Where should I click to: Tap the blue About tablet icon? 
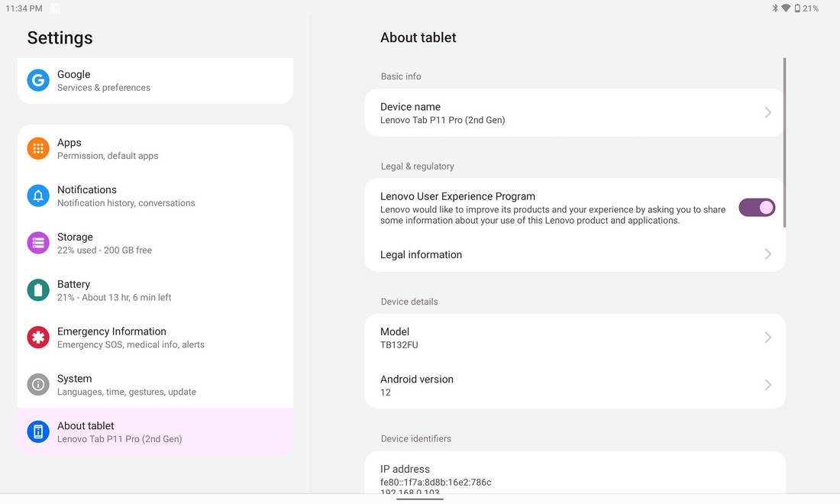pos(38,431)
